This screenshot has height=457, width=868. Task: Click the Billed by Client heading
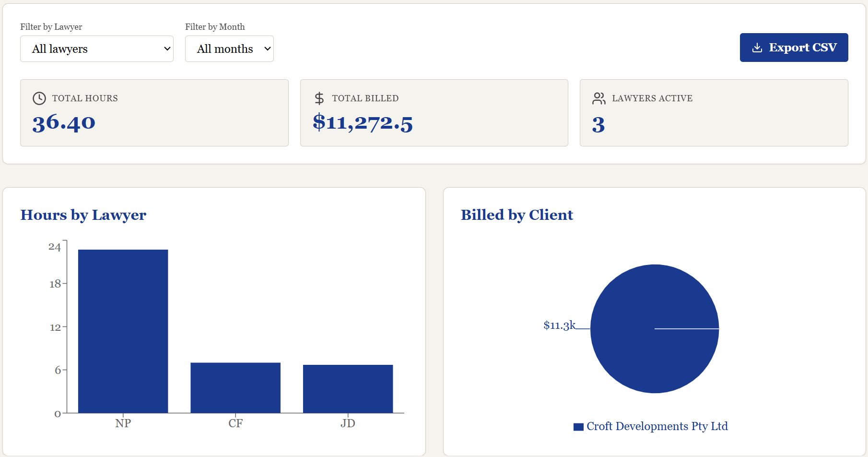[517, 215]
